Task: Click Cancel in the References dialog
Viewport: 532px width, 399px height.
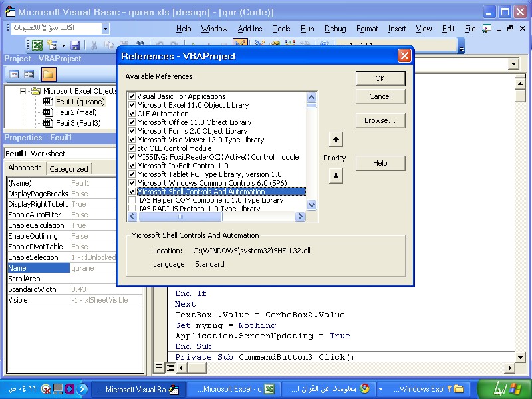Action: coord(380,96)
